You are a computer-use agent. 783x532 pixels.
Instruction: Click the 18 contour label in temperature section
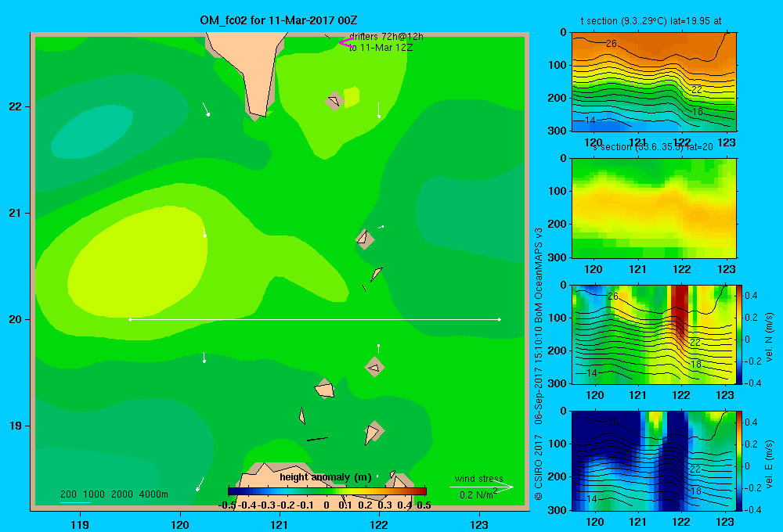point(698,112)
